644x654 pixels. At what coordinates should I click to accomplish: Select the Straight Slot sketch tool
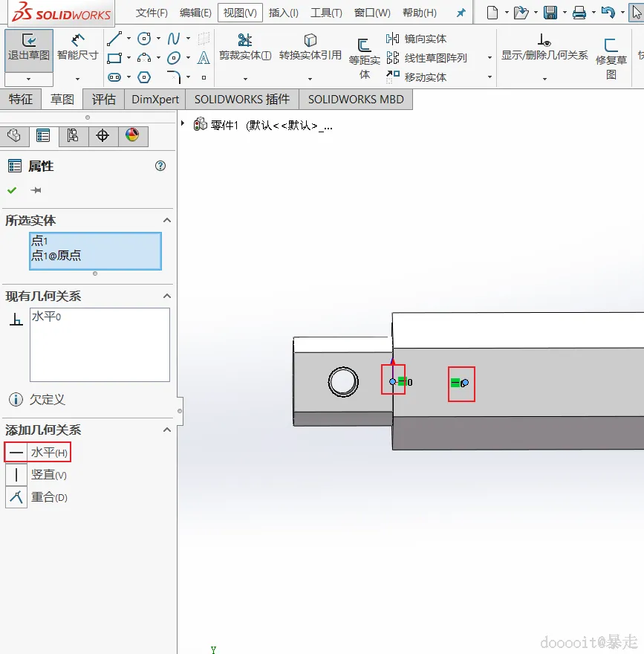[114, 77]
